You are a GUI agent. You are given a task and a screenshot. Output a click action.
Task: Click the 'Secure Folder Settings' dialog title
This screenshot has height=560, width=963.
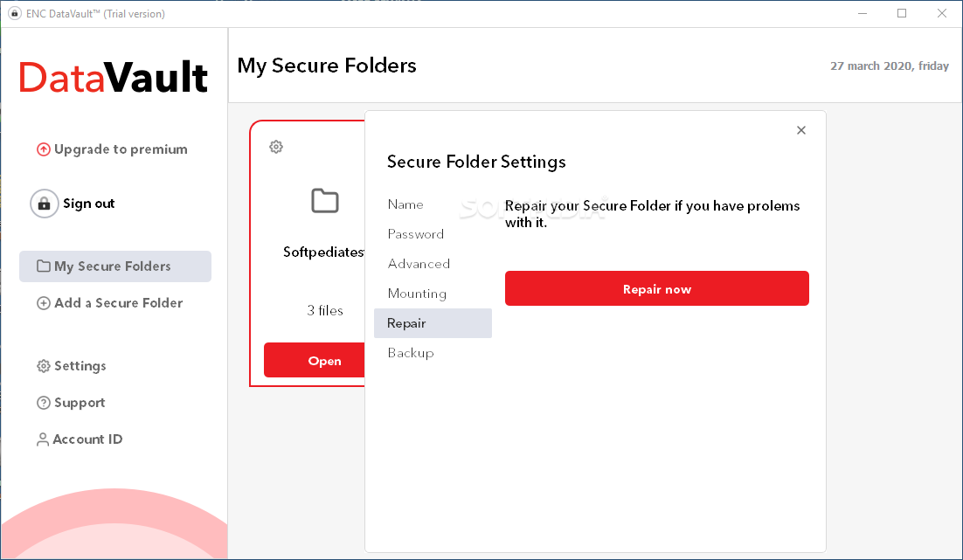coord(476,162)
